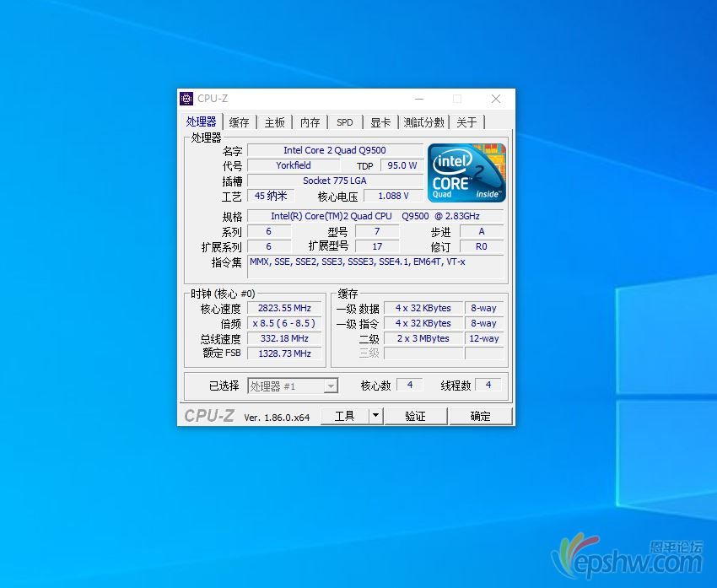The width and height of the screenshot is (717, 588).
Task: Switch to the 缓存 tab
Action: tap(240, 122)
